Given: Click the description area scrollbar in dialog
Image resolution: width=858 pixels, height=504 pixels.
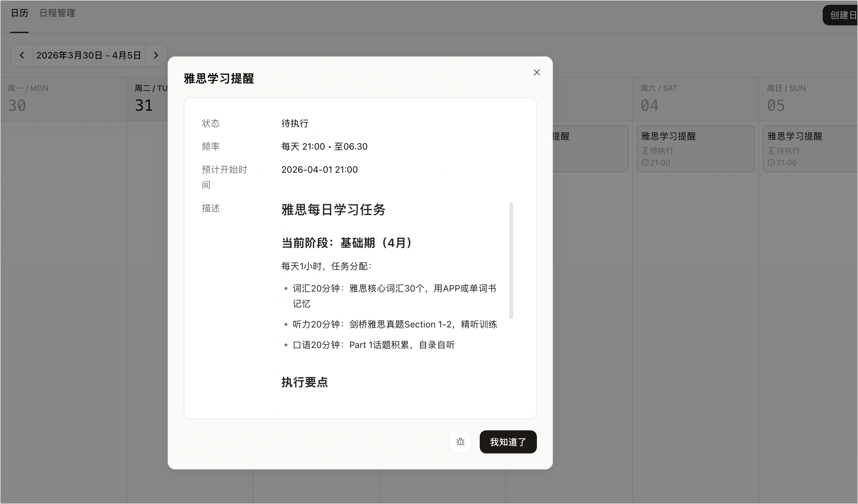Looking at the screenshot, I should (x=511, y=260).
